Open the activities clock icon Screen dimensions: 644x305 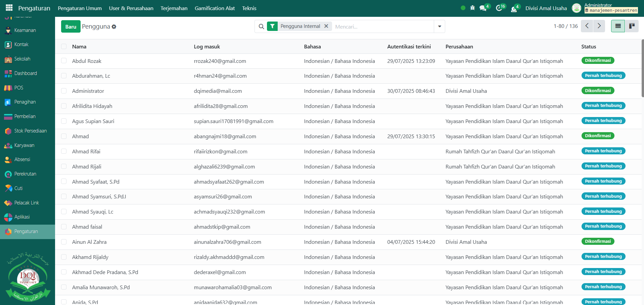pyautogui.click(x=499, y=8)
